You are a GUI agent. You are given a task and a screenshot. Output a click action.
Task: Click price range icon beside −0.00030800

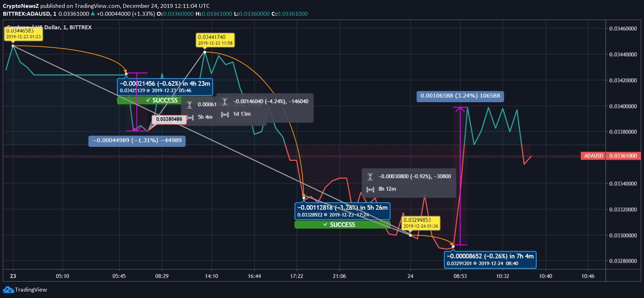pos(370,177)
